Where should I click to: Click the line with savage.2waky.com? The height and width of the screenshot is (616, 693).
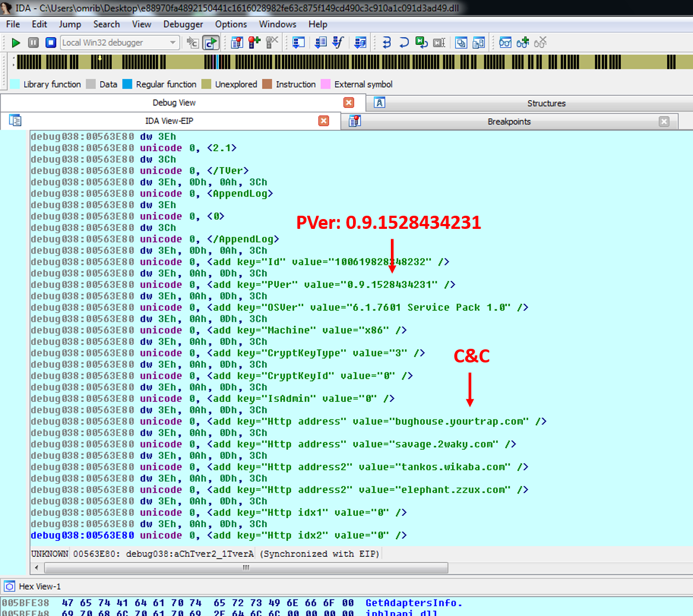point(273,444)
